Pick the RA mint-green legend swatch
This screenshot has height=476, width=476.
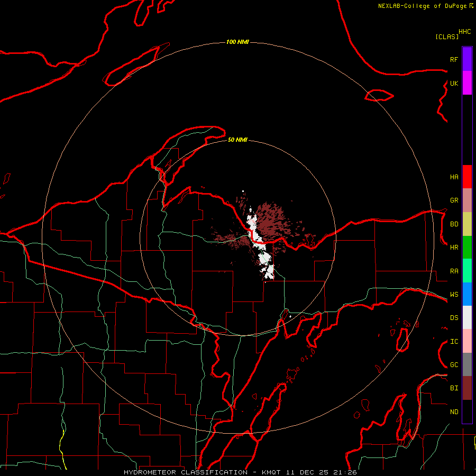pos(467,271)
